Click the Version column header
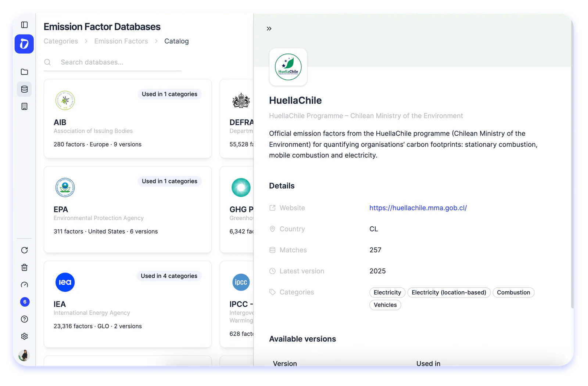This screenshot has width=588, height=386. point(285,363)
